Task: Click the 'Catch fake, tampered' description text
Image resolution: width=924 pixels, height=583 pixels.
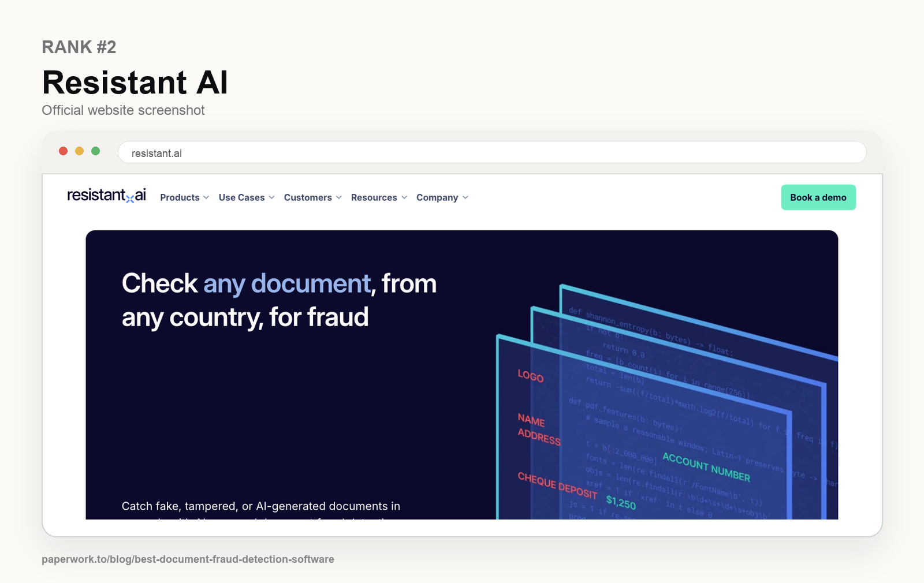Action: pyautogui.click(x=261, y=506)
